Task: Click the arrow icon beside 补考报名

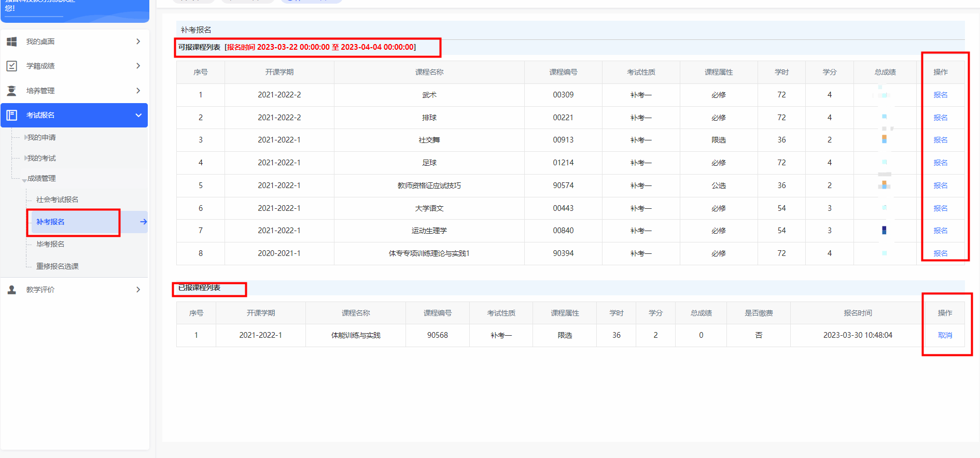Action: 143,222
